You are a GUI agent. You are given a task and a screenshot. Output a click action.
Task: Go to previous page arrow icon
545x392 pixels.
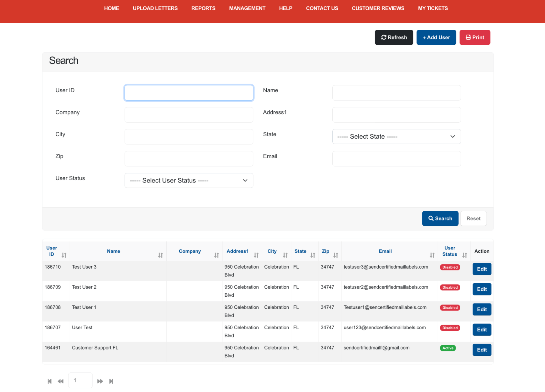[61, 381]
